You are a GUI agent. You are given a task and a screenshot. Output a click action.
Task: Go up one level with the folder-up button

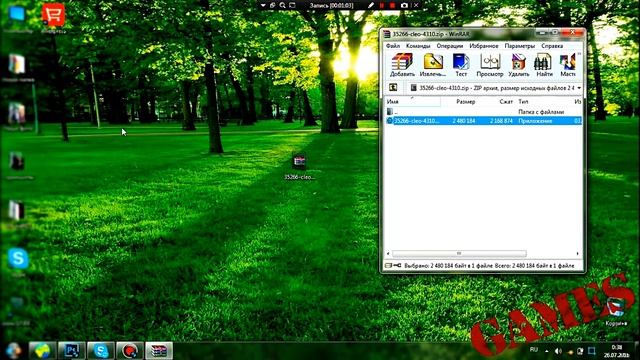[393, 87]
